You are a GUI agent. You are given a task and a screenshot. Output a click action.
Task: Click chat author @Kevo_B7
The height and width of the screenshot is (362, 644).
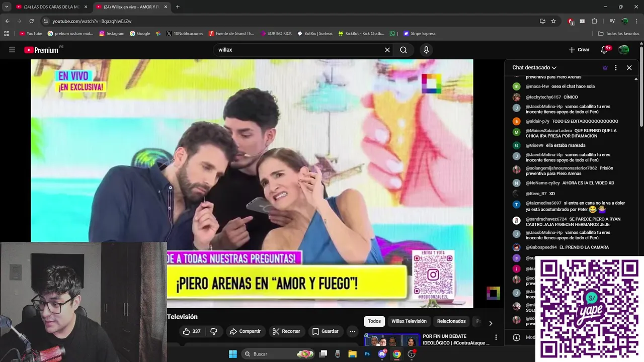536,194
